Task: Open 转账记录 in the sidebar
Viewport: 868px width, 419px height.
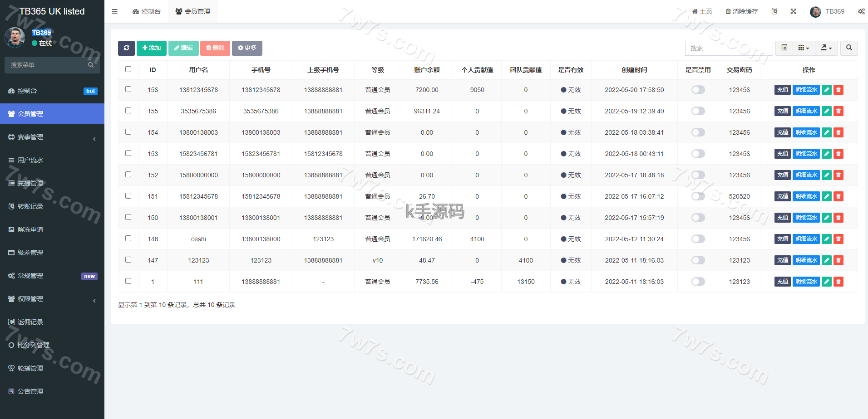Action: tap(52, 206)
